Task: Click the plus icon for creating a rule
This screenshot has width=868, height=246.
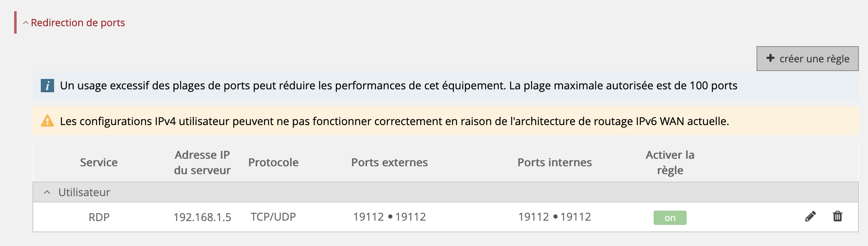Action: [770, 58]
